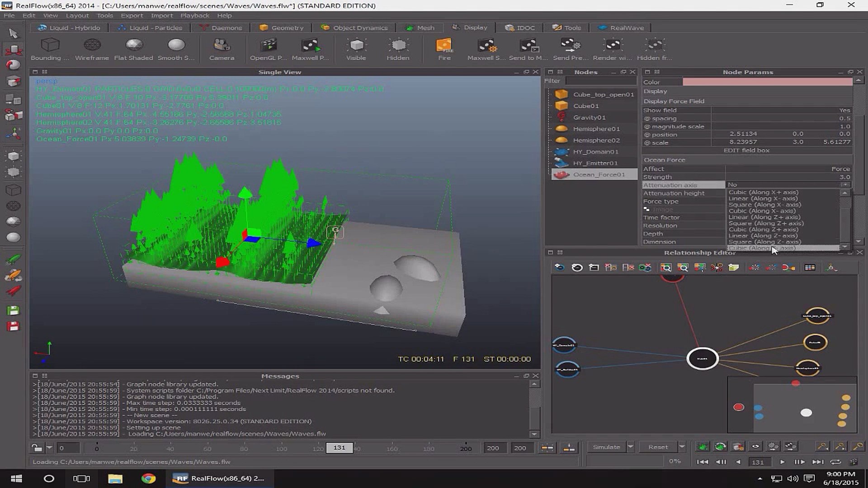Viewport: 868px width, 488px height.
Task: Click the EDIT field box button
Action: (747, 150)
